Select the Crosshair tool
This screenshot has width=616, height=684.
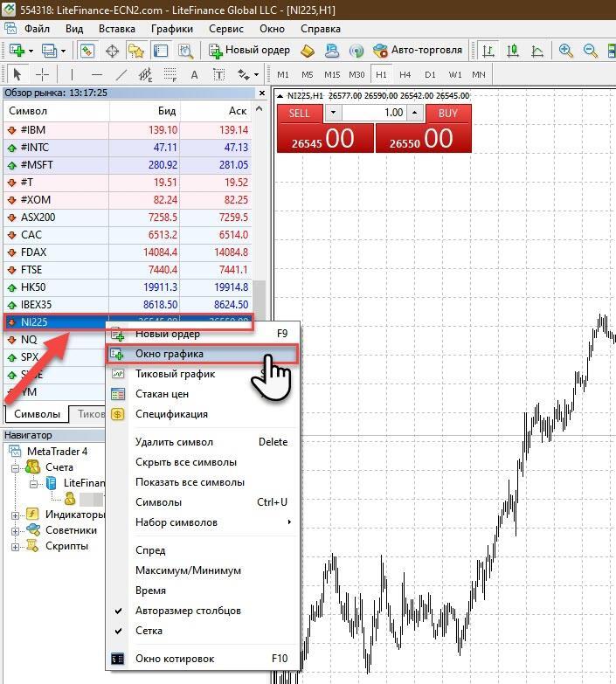point(42,74)
